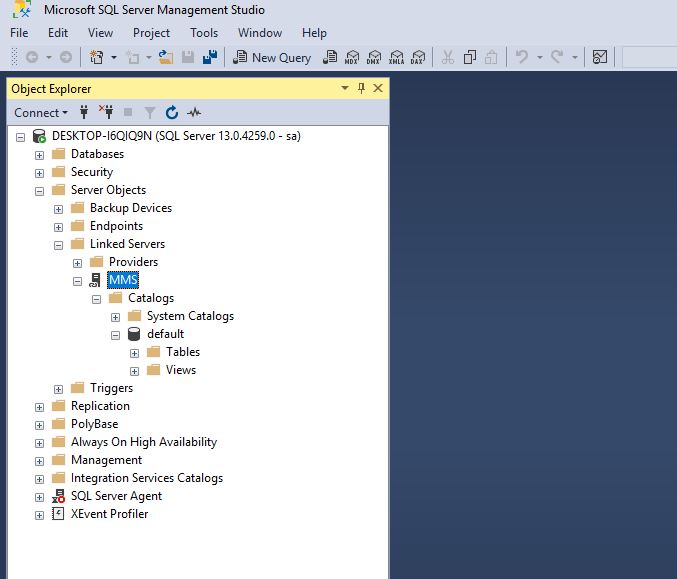Collapse the Linked Servers folder
This screenshot has width=677, height=579.
click(x=58, y=245)
